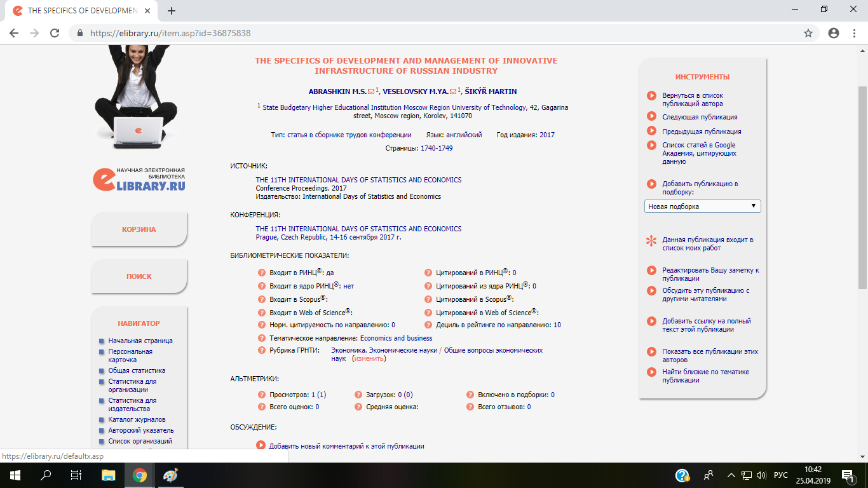Open 'Список статей в Google Академия' link
Image resolution: width=868 pixels, height=488 pixels.
click(700, 153)
